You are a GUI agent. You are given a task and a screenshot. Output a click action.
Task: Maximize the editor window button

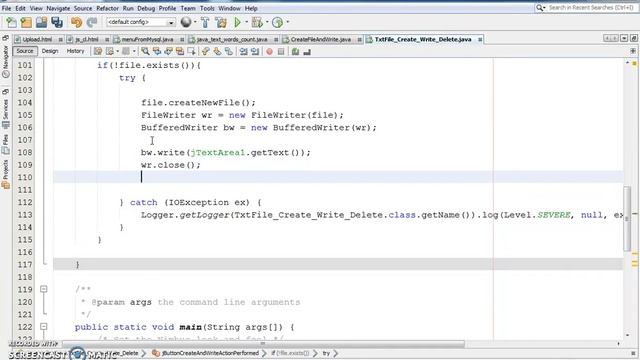click(x=633, y=38)
